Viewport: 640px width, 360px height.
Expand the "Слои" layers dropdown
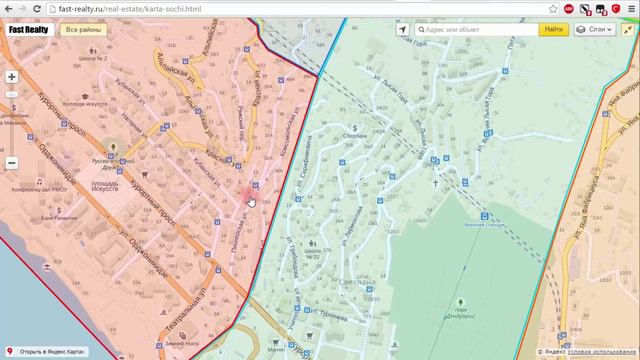595,29
